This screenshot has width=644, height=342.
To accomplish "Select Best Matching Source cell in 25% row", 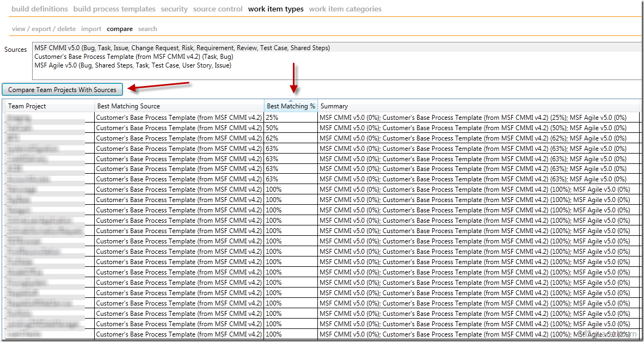I will pyautogui.click(x=179, y=118).
